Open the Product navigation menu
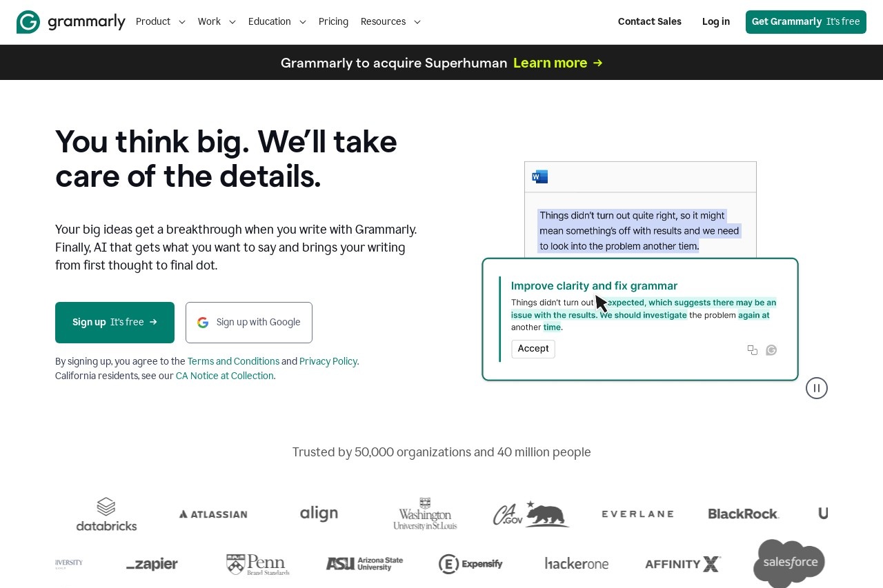The height and width of the screenshot is (588, 883). [x=153, y=22]
